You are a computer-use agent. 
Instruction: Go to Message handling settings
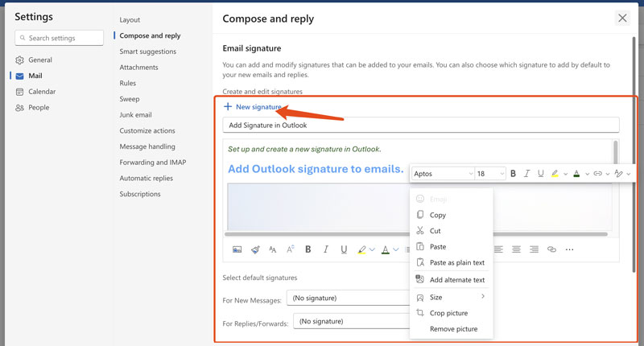click(147, 146)
